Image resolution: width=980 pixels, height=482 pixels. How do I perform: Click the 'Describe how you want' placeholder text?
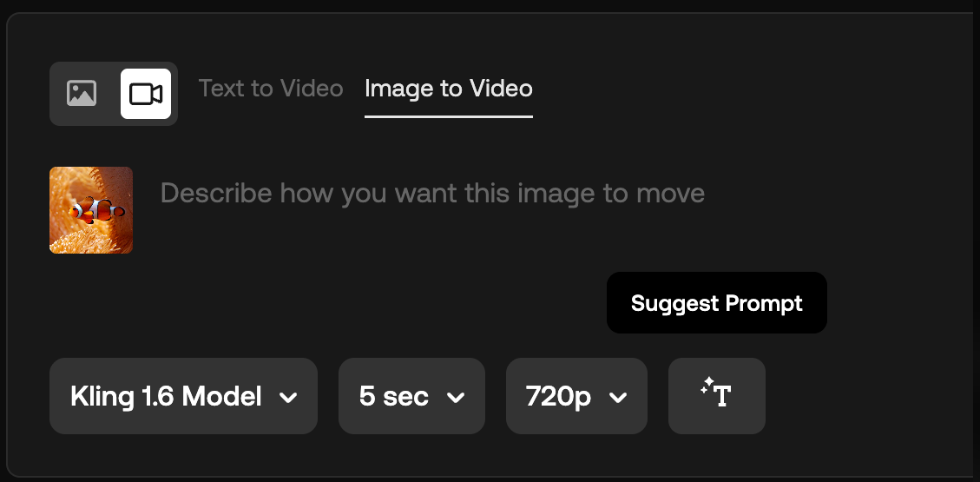(x=432, y=193)
